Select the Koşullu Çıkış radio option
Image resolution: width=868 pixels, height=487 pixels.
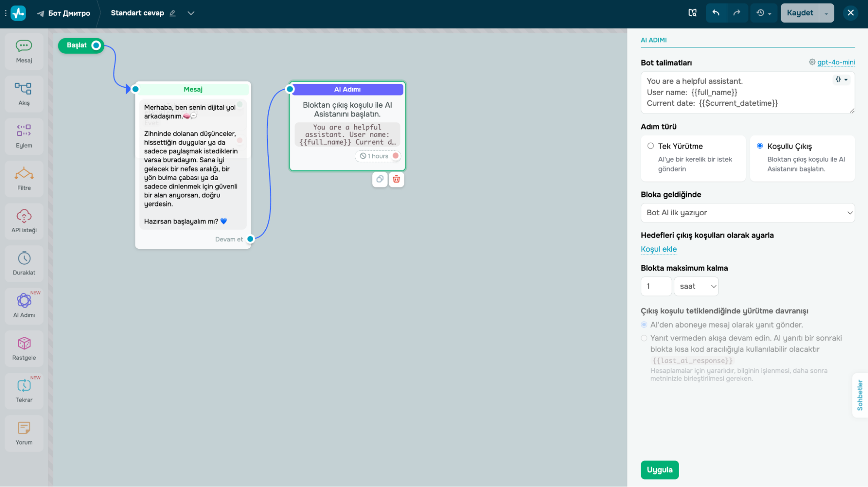pos(759,146)
